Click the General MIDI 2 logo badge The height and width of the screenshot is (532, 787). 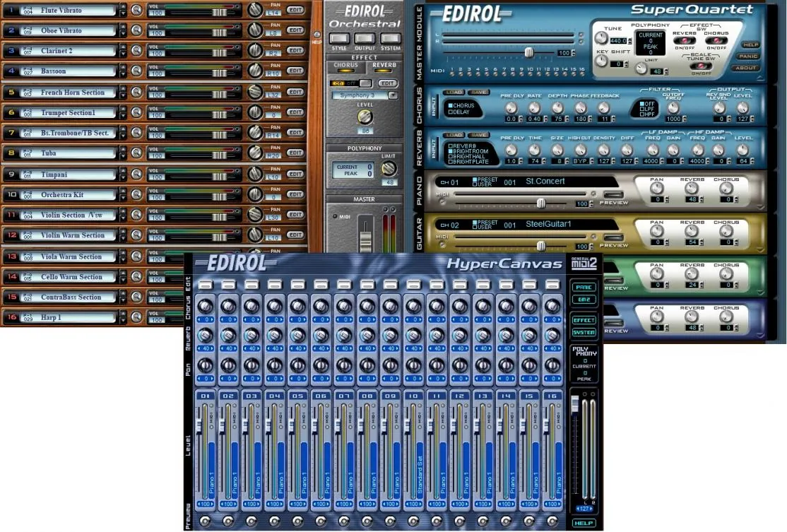coord(582,262)
